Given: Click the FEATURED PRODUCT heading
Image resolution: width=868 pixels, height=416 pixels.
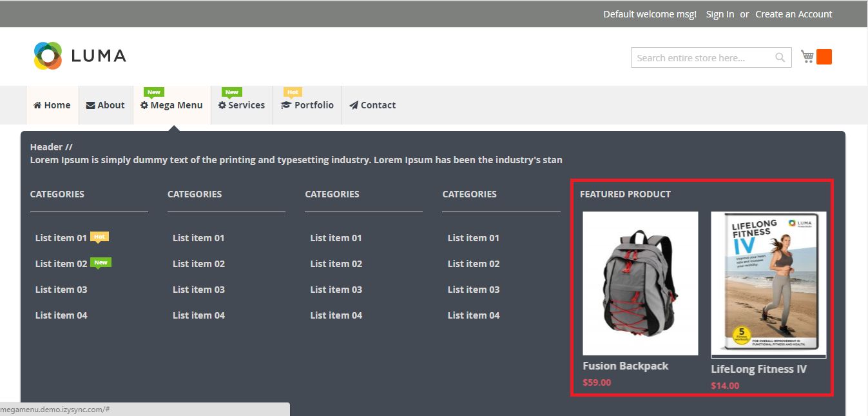Looking at the screenshot, I should point(625,194).
